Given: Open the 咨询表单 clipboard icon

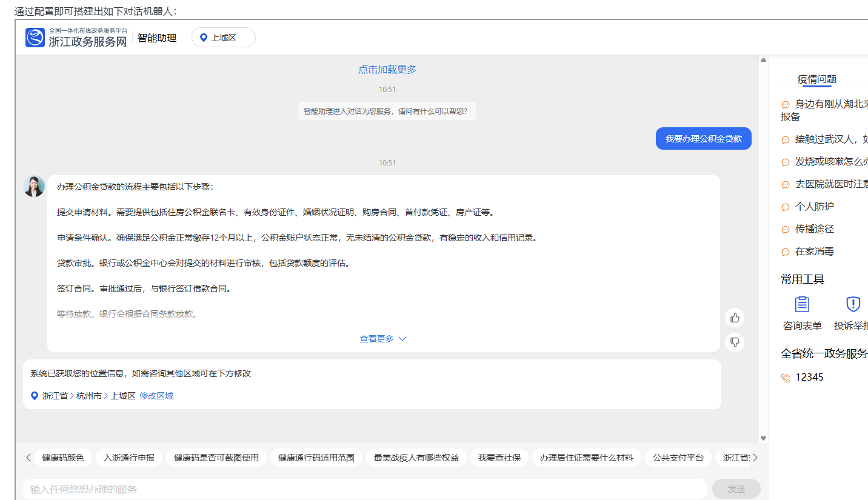Looking at the screenshot, I should tap(802, 304).
